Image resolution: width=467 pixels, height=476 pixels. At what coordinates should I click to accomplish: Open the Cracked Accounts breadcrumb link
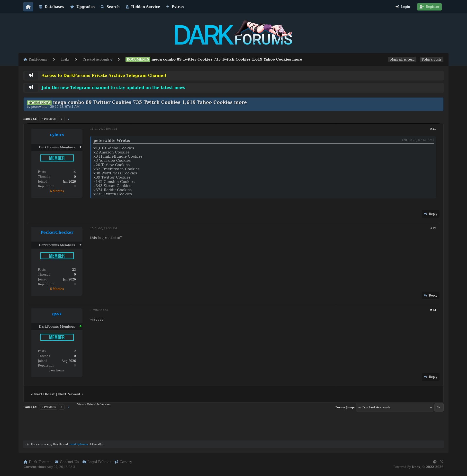(96, 60)
